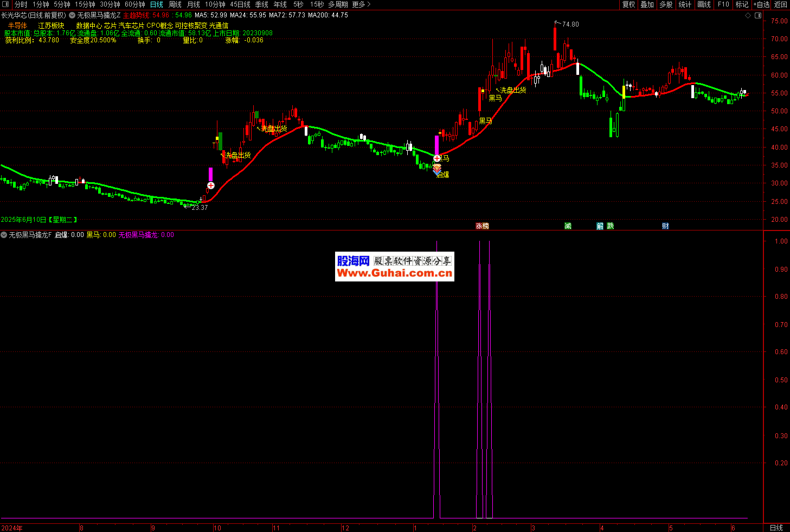Click the circled plus signal near October
Image resolution: width=790 pixels, height=532 pixels.
pos(211,185)
